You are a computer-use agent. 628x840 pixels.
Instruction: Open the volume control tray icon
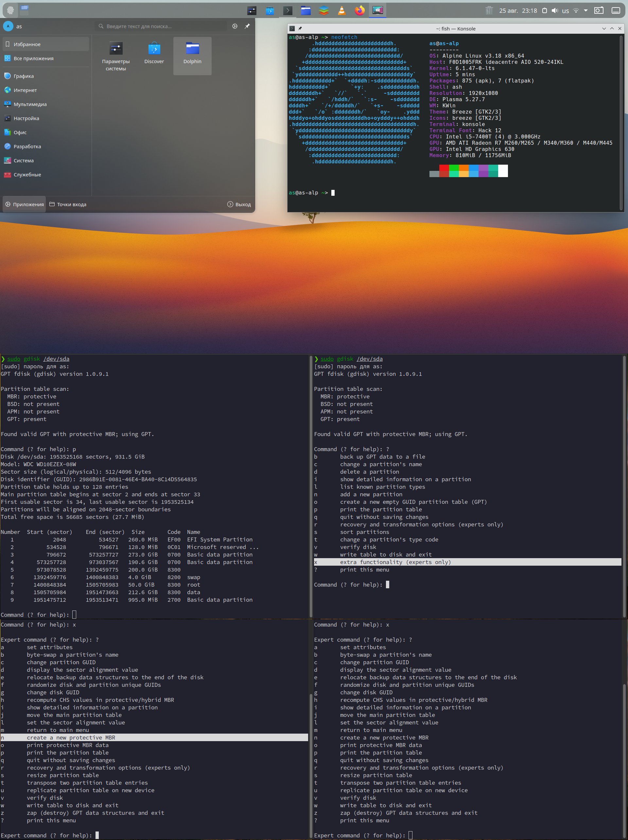click(554, 10)
